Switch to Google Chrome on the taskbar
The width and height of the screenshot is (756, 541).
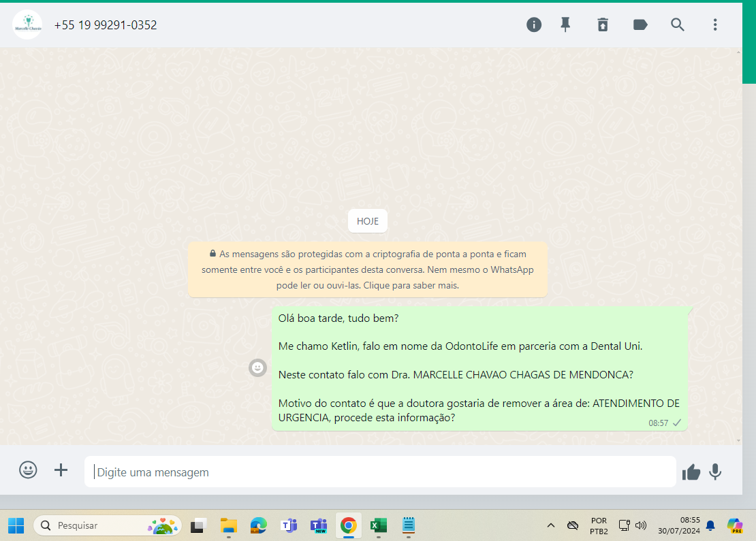click(x=349, y=525)
